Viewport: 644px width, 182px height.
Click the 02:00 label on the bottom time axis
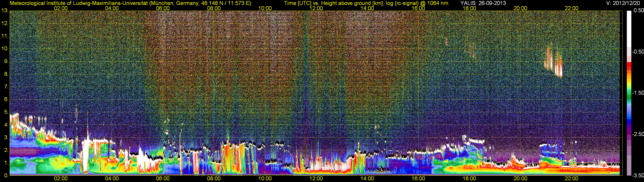pyautogui.click(x=61, y=179)
